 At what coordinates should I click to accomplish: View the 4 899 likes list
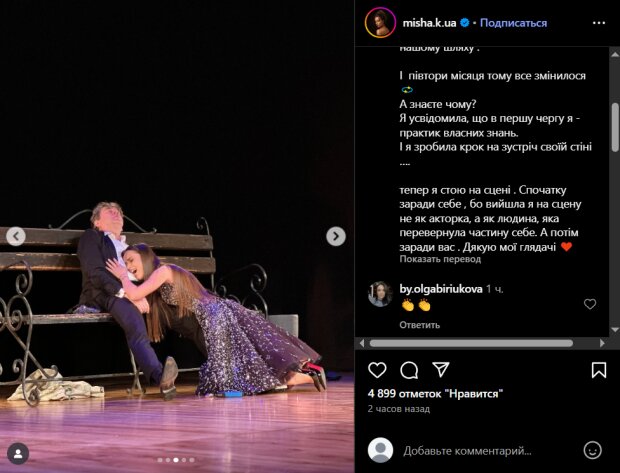coord(435,394)
